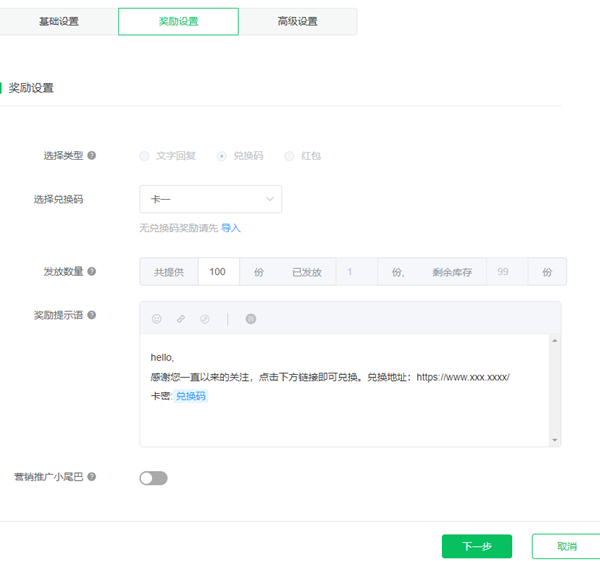The image size is (600, 561).
Task: Click the round gray icon after toolbar divider
Action: 251,319
